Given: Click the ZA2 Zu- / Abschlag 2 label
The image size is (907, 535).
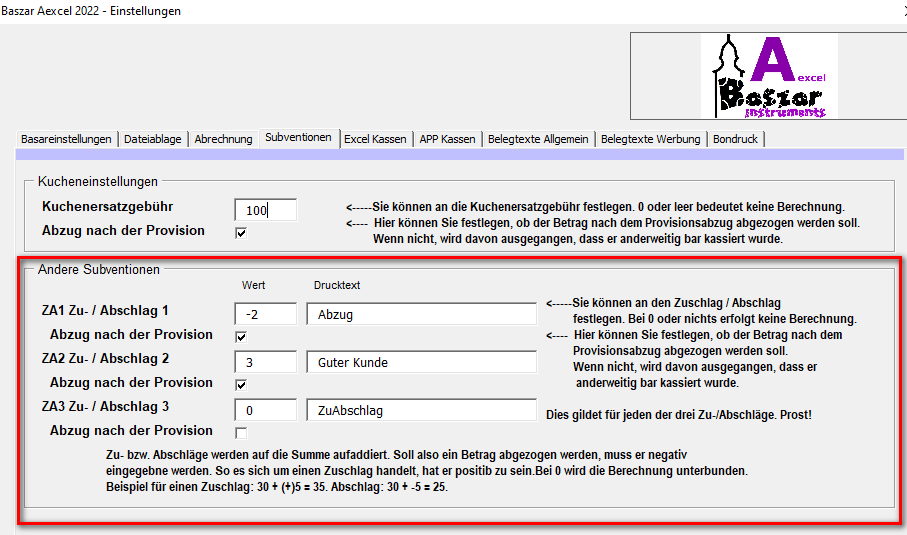Looking at the screenshot, I should coord(105,359).
